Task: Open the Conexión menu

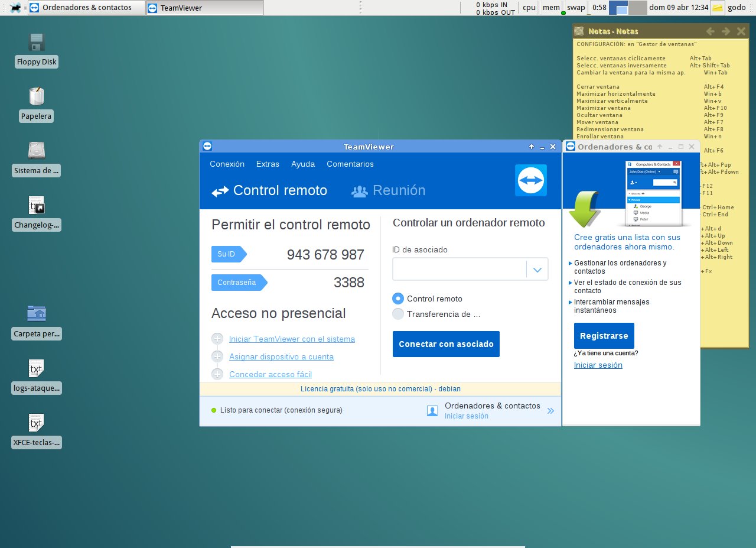Action: tap(227, 164)
